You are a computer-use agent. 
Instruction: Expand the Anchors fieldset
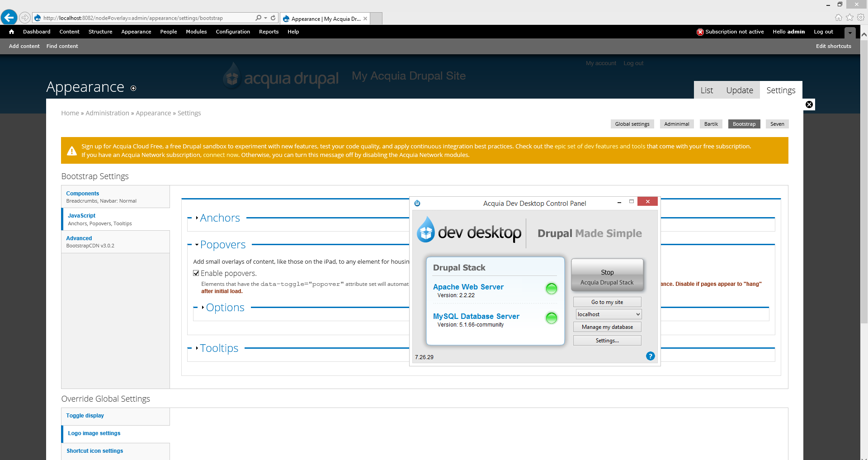tap(220, 218)
